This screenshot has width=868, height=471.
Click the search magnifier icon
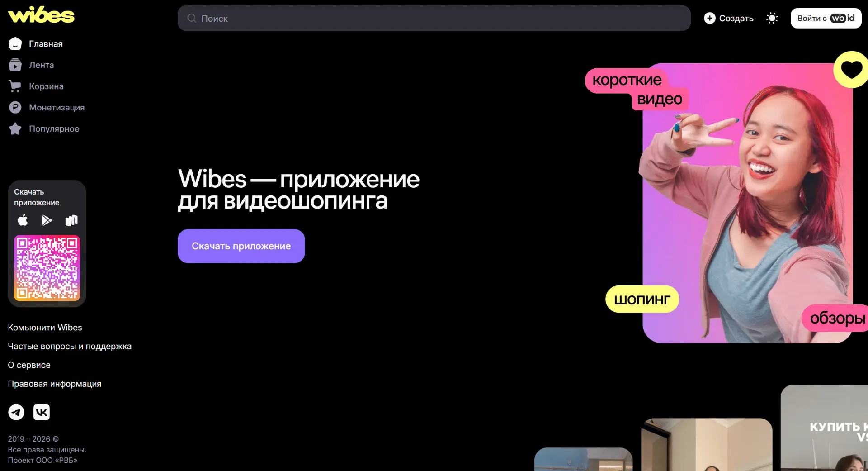pos(192,18)
